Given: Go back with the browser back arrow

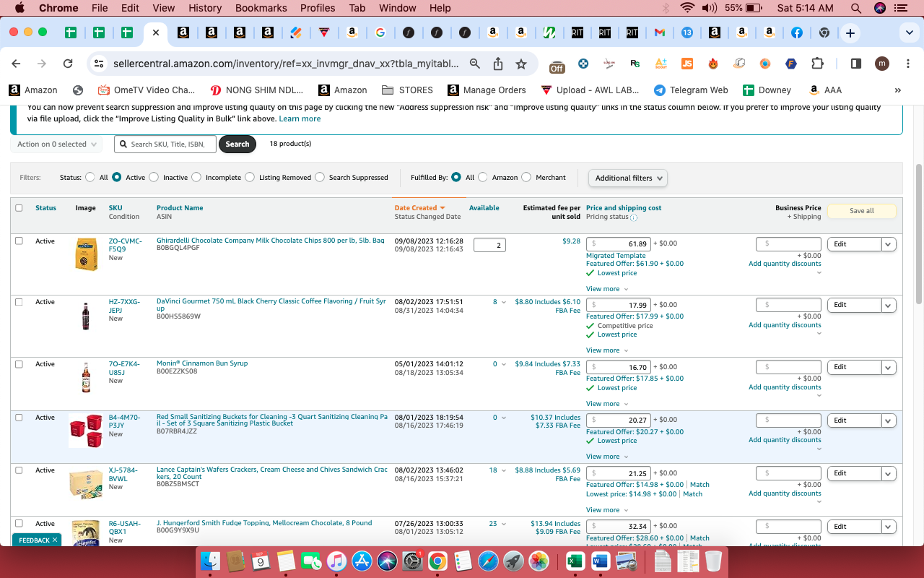Looking at the screenshot, I should [17, 64].
